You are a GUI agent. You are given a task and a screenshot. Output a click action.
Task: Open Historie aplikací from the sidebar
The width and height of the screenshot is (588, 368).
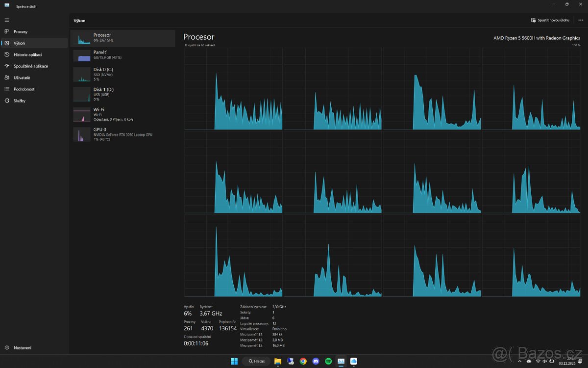tap(27, 54)
